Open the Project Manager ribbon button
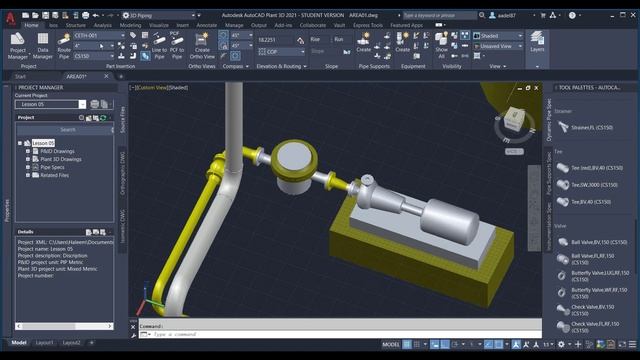Viewport: 640px width, 360px height. tap(18, 46)
